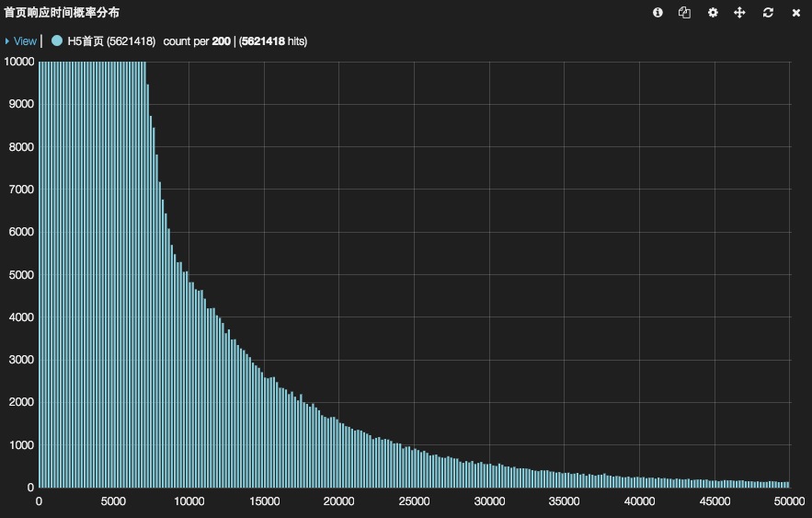This screenshot has height=518, width=812.
Task: Select the 5621418 hits text
Action: 274,40
